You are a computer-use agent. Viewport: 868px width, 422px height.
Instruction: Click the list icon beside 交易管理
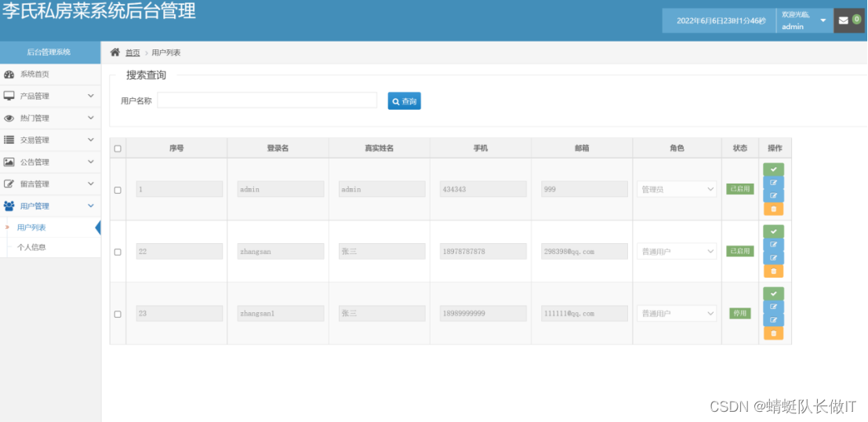pos(9,140)
